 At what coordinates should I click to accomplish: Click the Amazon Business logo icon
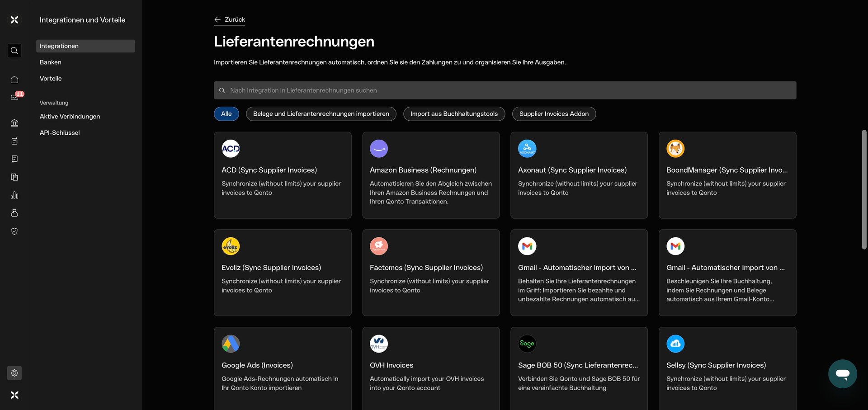[x=378, y=149]
